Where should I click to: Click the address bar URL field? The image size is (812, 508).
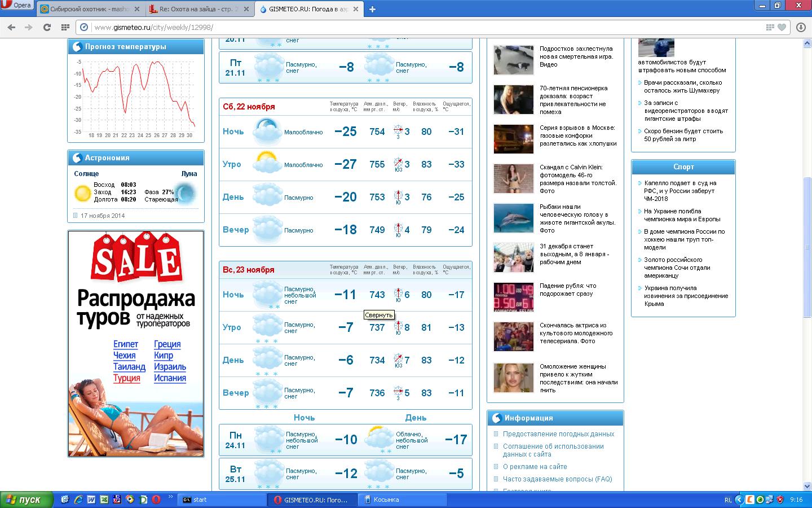(395, 27)
